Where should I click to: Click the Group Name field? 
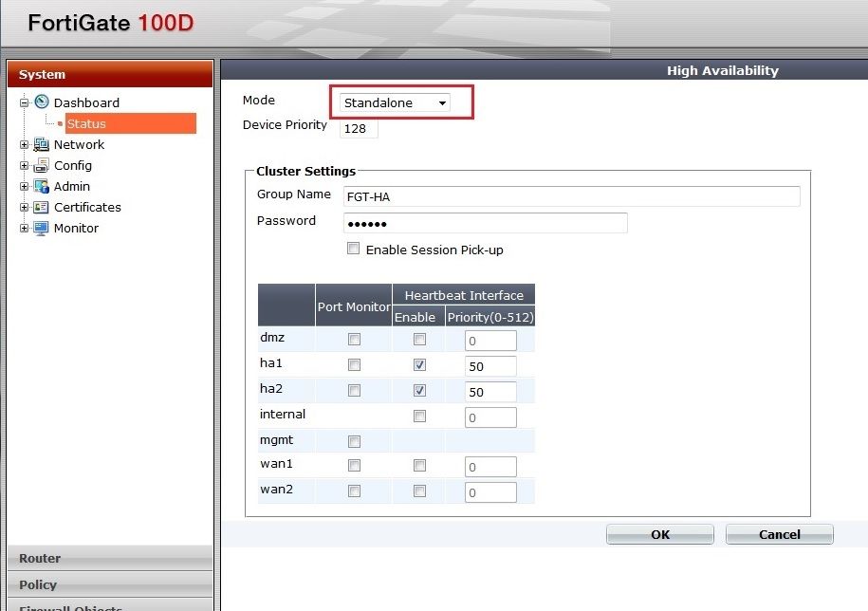571,196
